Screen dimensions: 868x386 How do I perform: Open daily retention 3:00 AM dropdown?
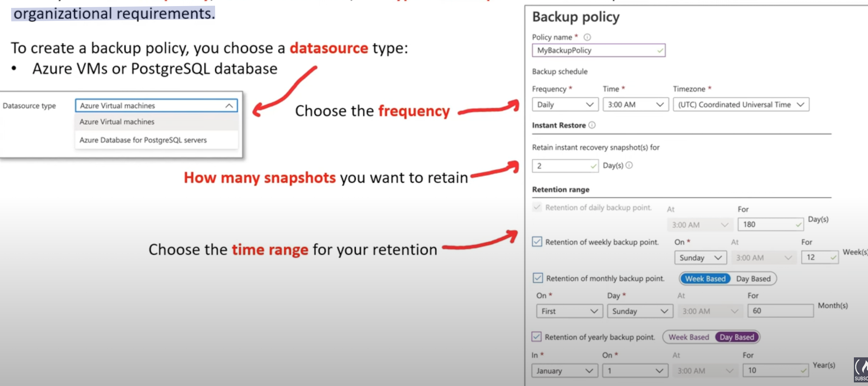pos(700,225)
